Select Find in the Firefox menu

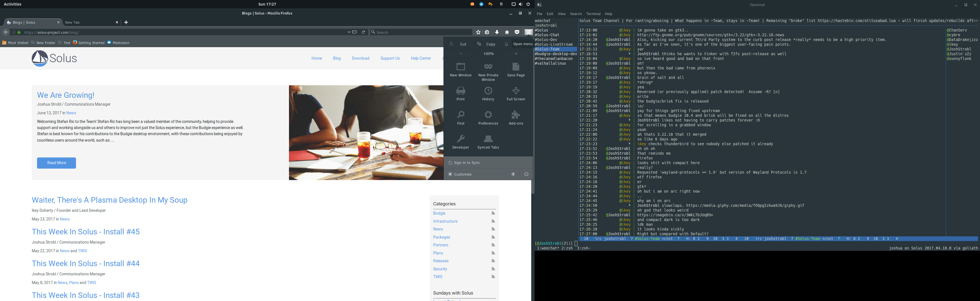[x=460, y=118]
